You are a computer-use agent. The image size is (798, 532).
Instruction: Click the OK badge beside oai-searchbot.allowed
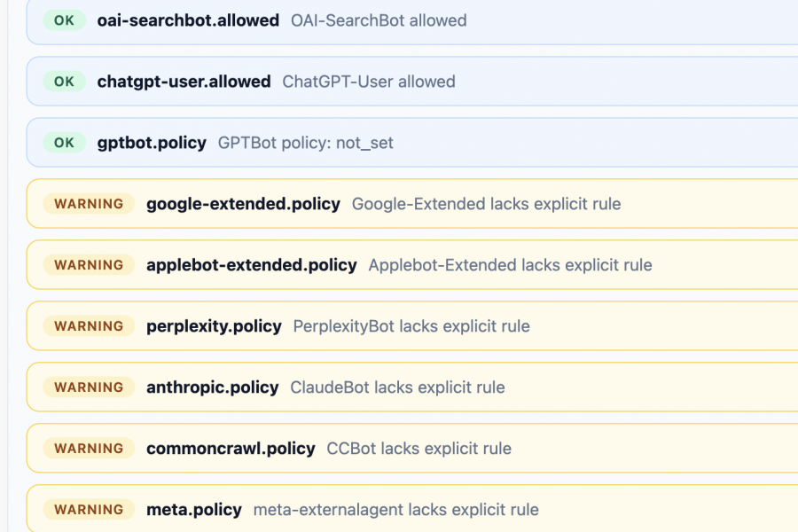point(64,20)
